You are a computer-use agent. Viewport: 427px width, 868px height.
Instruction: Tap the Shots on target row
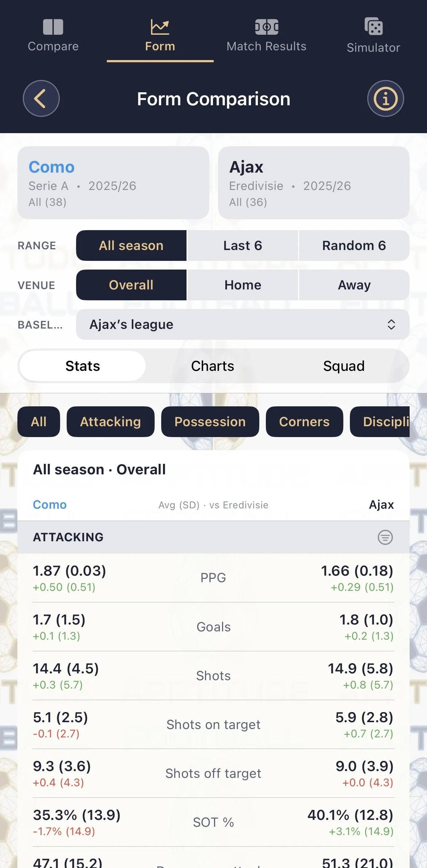tap(213, 724)
